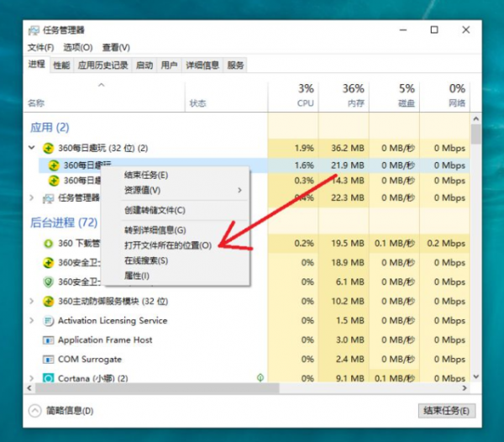This screenshot has height=442, width=504.
Task: Open the 文件(F) menu
Action: pyautogui.click(x=41, y=48)
